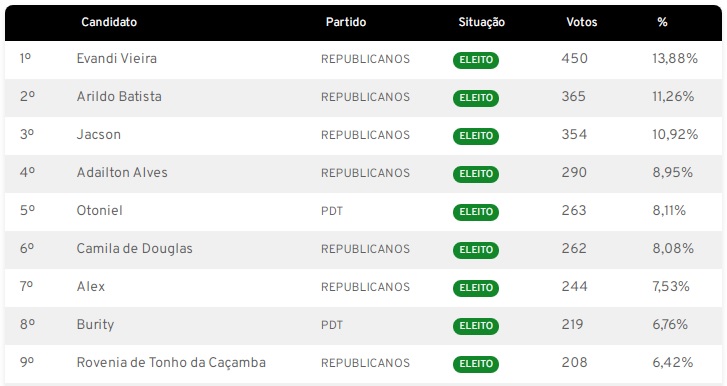Viewport: 727px width, 386px height.
Task: Select candidate Burity
Action: 95,324
